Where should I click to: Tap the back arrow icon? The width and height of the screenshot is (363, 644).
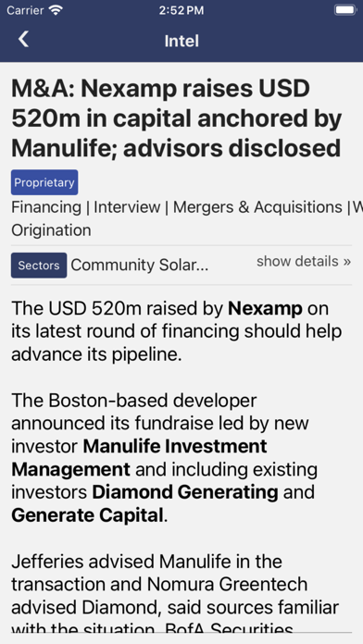(23, 40)
